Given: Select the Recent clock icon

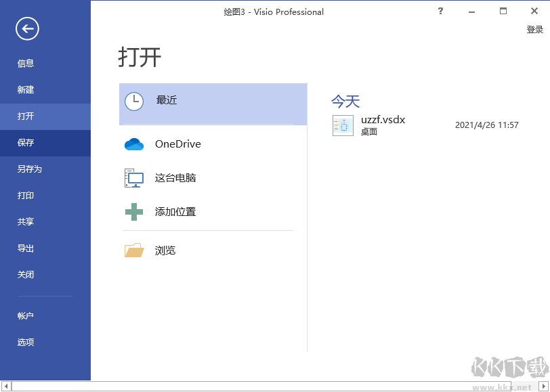Looking at the screenshot, I should coord(134,102).
